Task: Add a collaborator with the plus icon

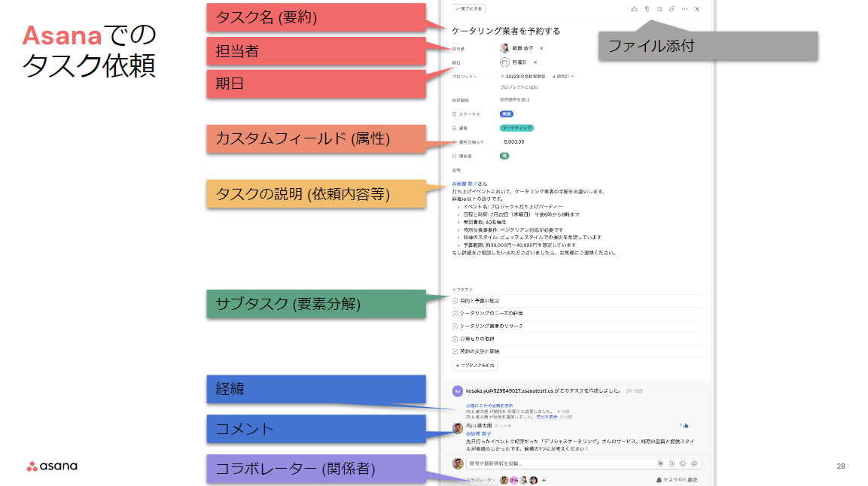Action: 544,481
